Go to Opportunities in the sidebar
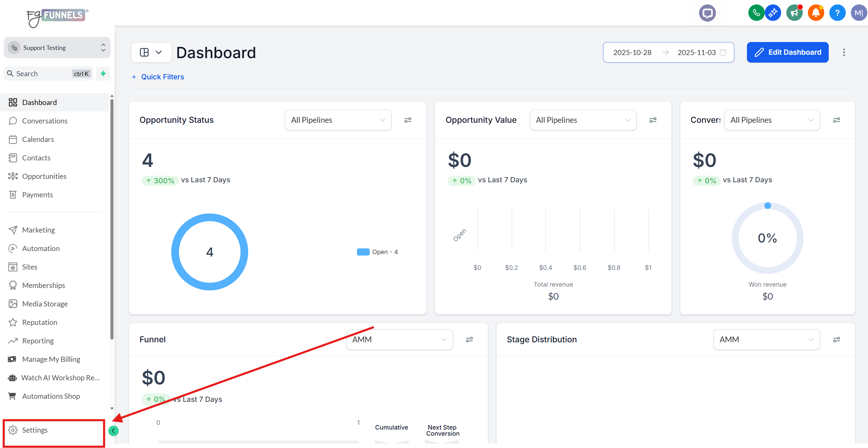Screen dimensions: 868x448 pyautogui.click(x=44, y=176)
